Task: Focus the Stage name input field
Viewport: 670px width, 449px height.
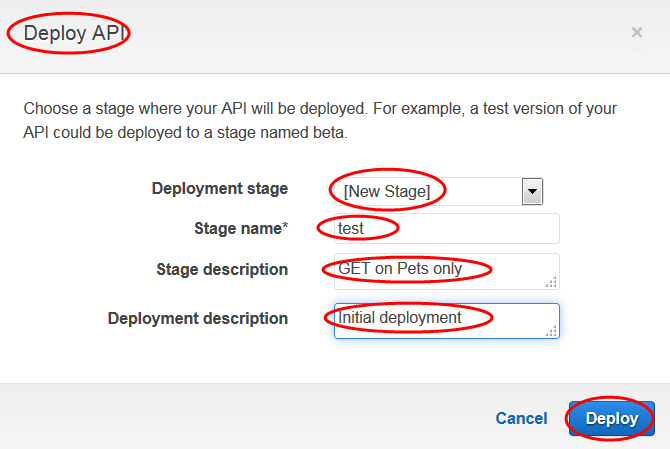Action: [470, 229]
